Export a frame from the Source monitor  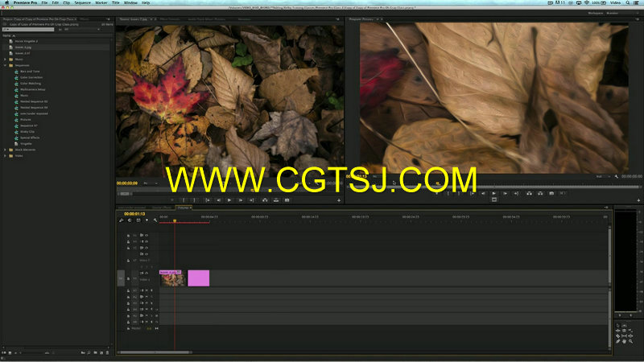pyautogui.click(x=287, y=200)
